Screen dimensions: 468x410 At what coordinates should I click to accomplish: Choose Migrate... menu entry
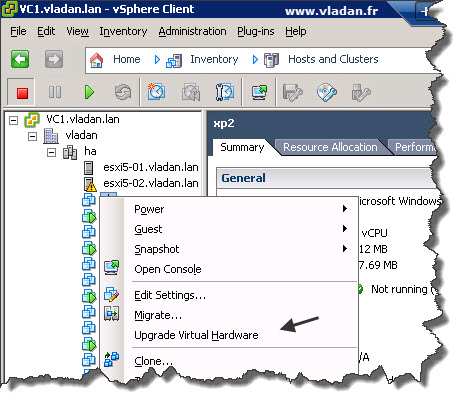point(158,315)
